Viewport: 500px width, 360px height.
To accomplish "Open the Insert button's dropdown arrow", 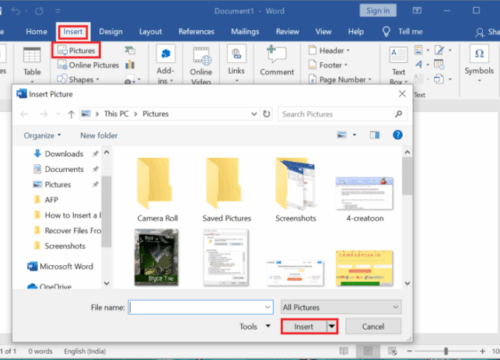I will pyautogui.click(x=332, y=326).
